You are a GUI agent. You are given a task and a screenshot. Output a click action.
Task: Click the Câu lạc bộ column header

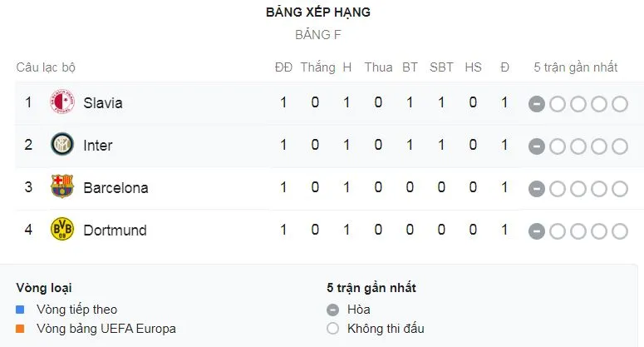pos(46,67)
